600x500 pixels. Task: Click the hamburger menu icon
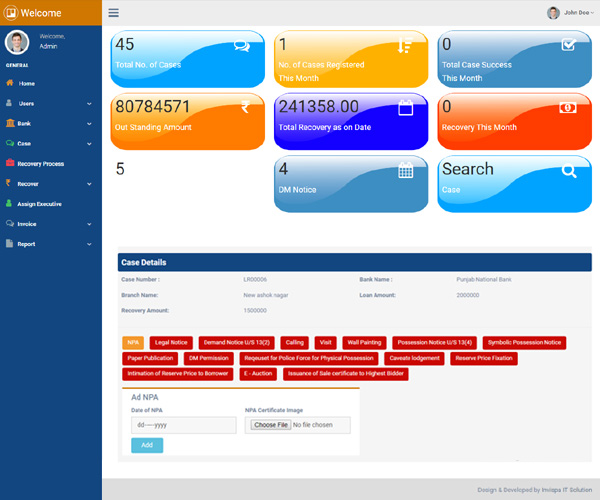coord(113,13)
